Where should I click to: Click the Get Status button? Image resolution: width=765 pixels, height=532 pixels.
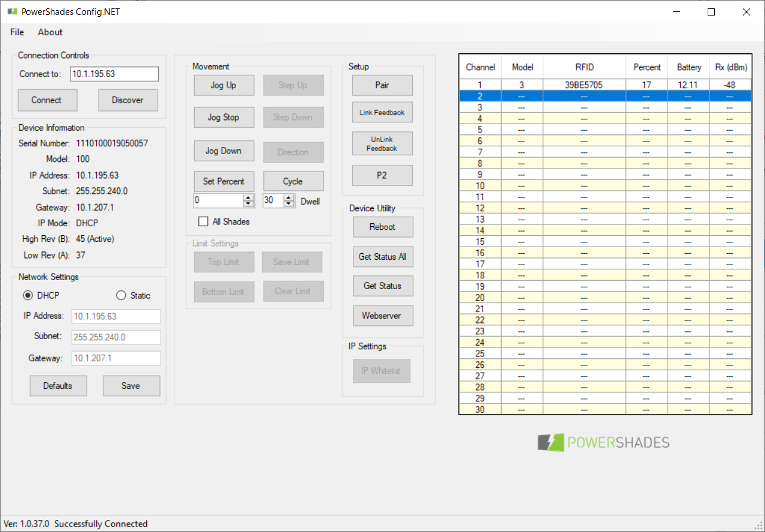[x=383, y=286]
